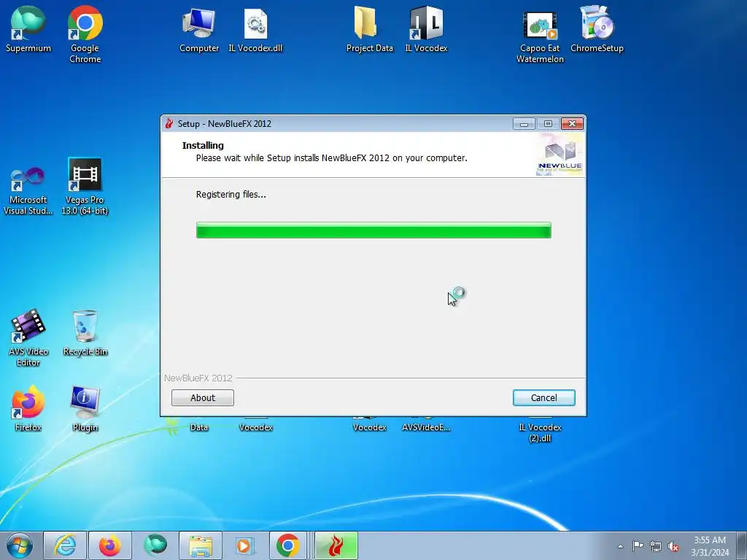Open the Computer desktop icon
The height and width of the screenshot is (560, 747).
(x=199, y=28)
